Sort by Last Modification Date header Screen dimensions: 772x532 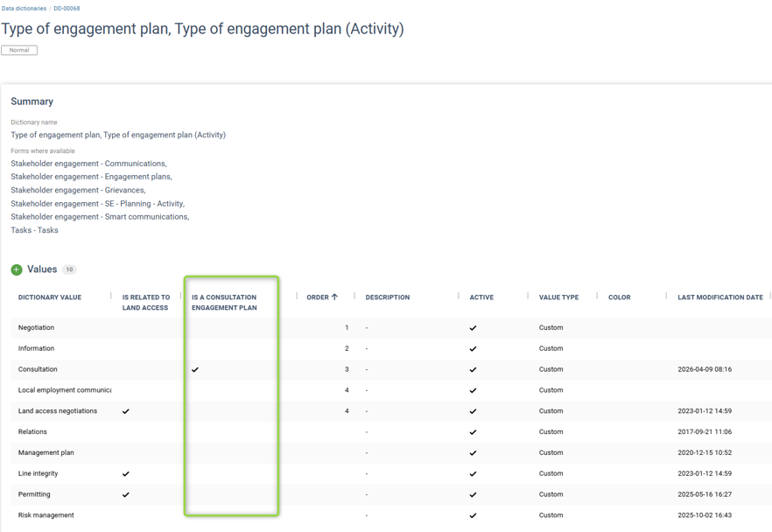[x=720, y=297]
